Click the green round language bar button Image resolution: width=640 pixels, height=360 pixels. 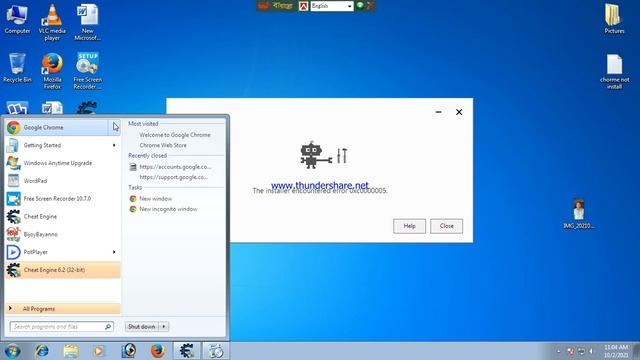click(x=360, y=5)
